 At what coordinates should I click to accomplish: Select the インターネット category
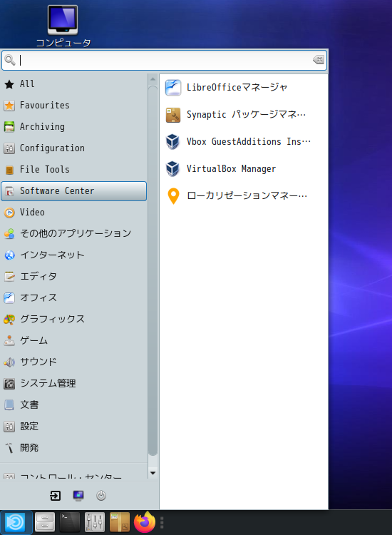(73, 255)
